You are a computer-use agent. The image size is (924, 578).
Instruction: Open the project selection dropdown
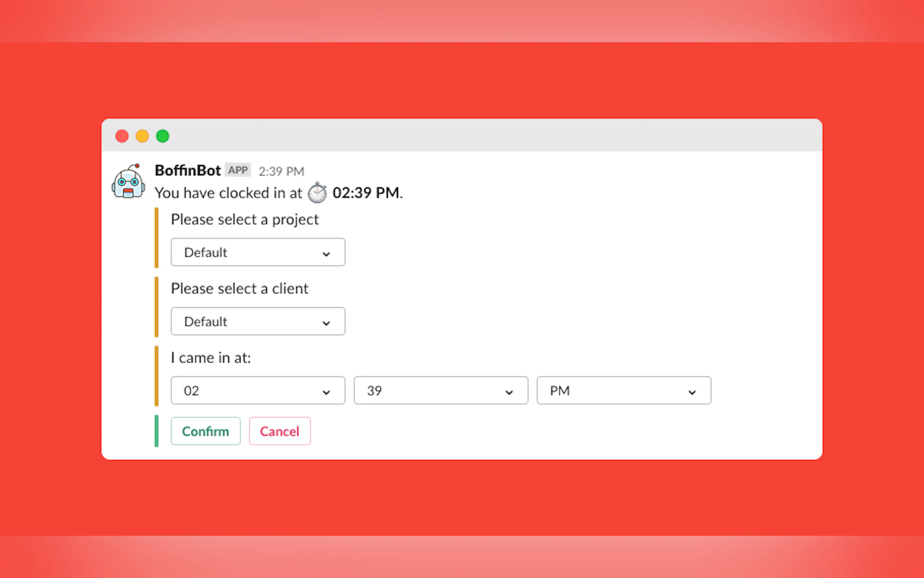click(258, 252)
